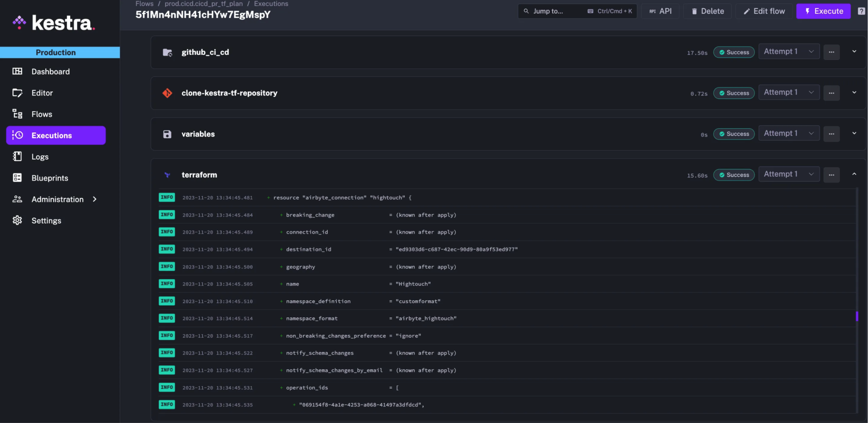The height and width of the screenshot is (423, 868).
Task: Click the Git icon beside clone-kestra-tf-repository
Action: pos(167,93)
